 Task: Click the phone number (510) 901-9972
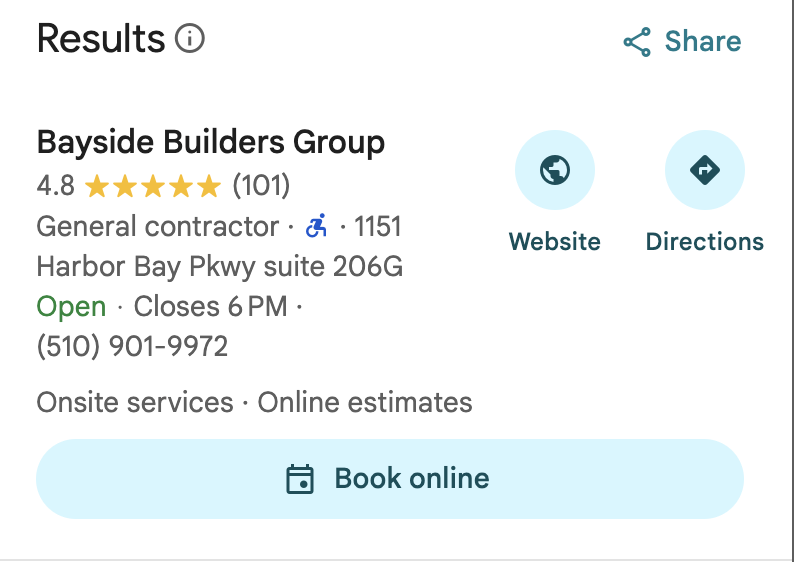pos(132,347)
